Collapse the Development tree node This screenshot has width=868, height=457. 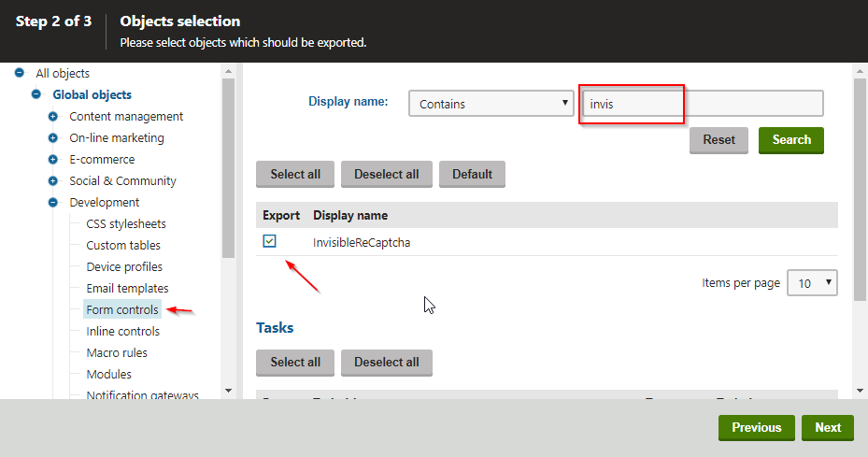(53, 203)
